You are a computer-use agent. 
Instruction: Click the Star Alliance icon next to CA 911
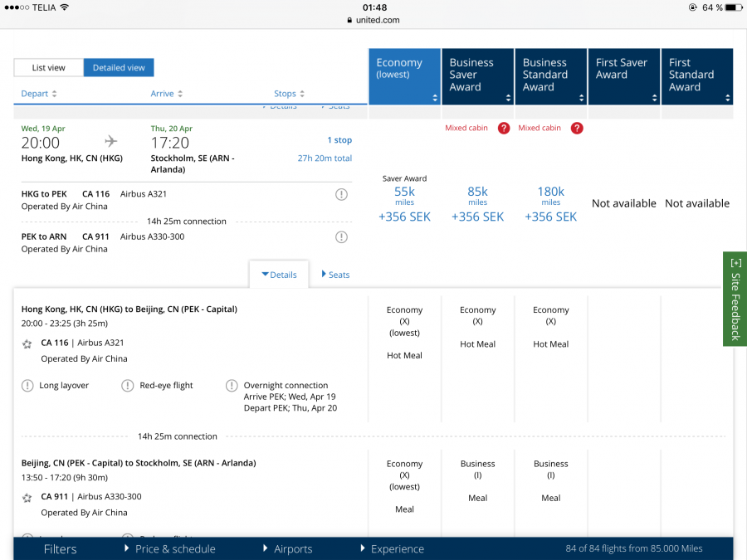click(27, 498)
